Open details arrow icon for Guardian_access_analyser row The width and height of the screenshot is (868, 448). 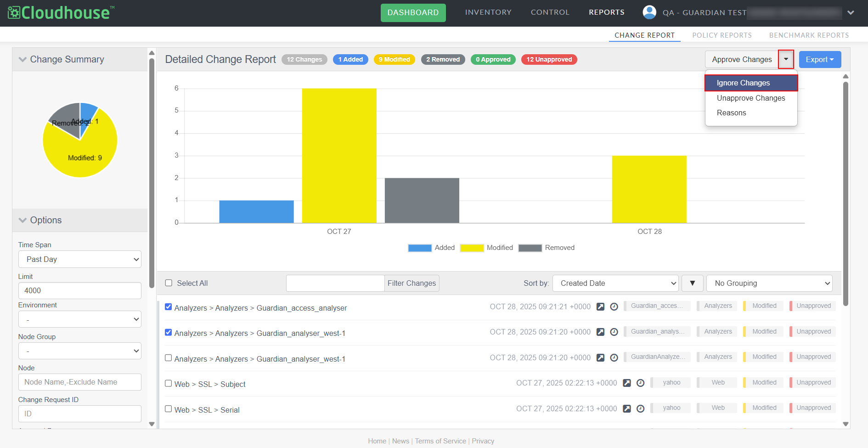(x=600, y=307)
